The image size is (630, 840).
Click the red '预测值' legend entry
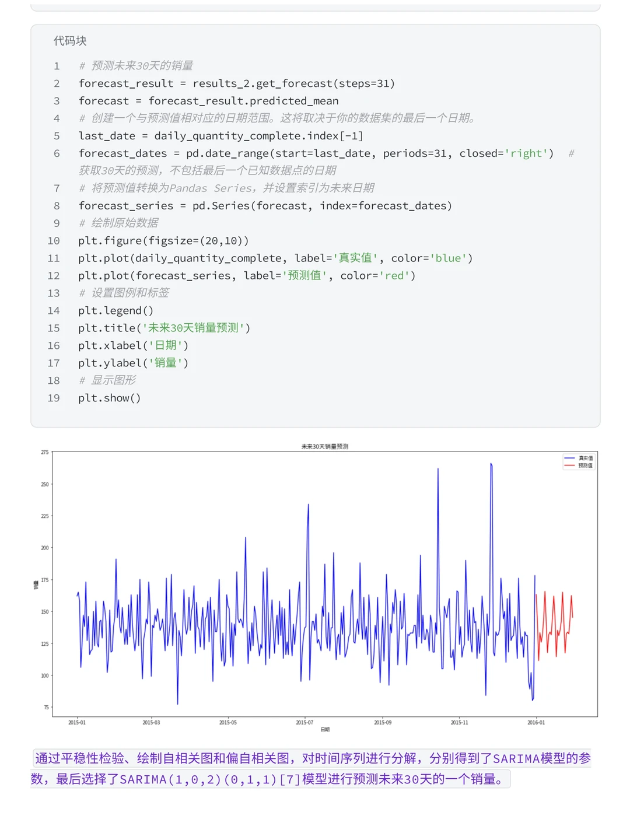(x=579, y=466)
